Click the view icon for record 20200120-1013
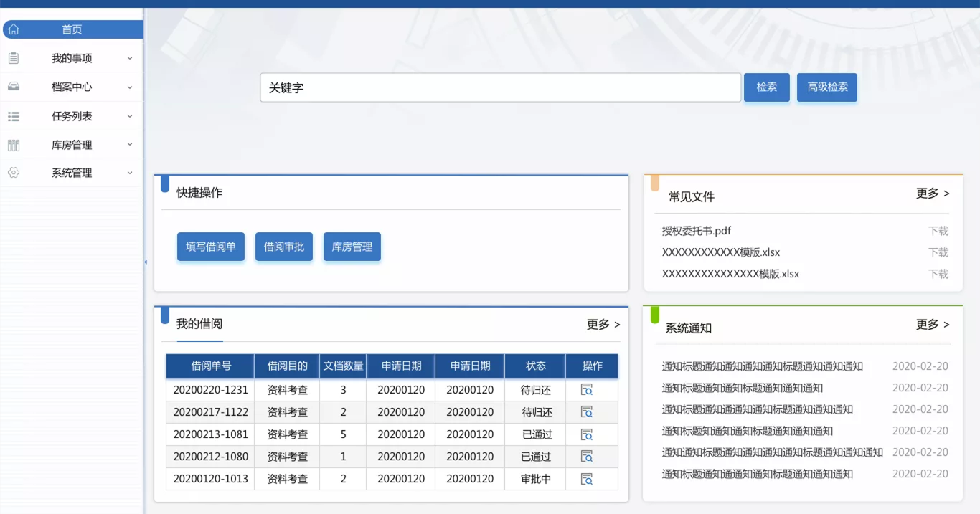 [x=587, y=479]
